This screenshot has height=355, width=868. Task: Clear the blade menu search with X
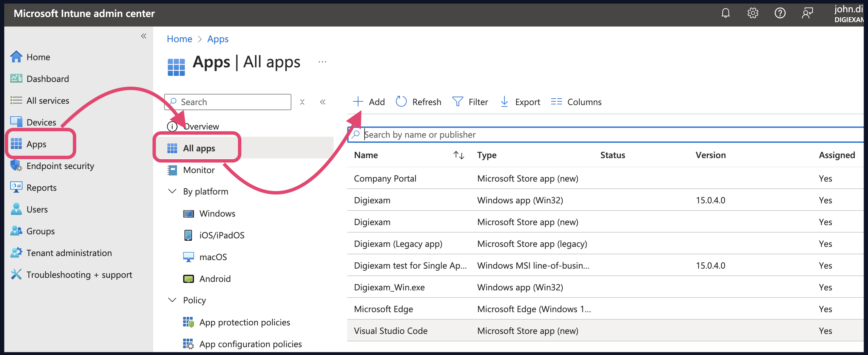(x=302, y=102)
